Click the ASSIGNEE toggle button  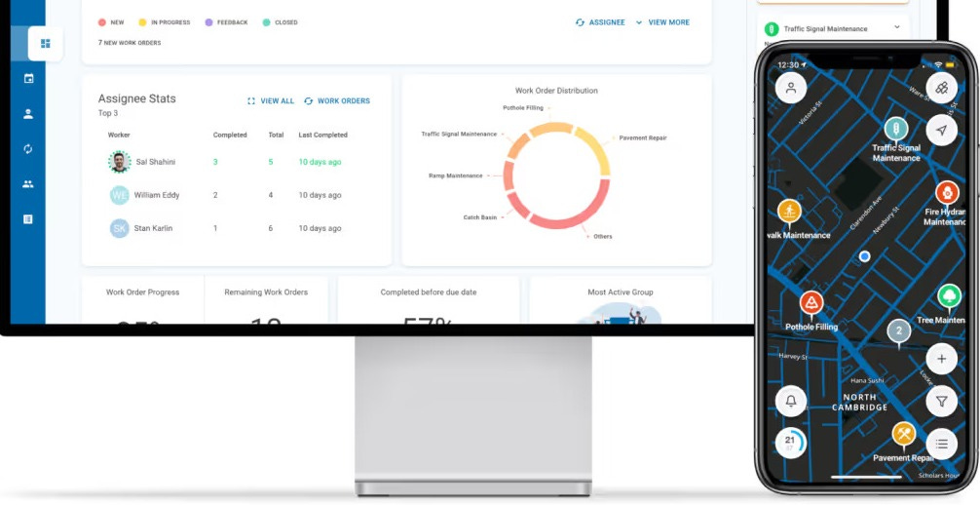tap(600, 22)
